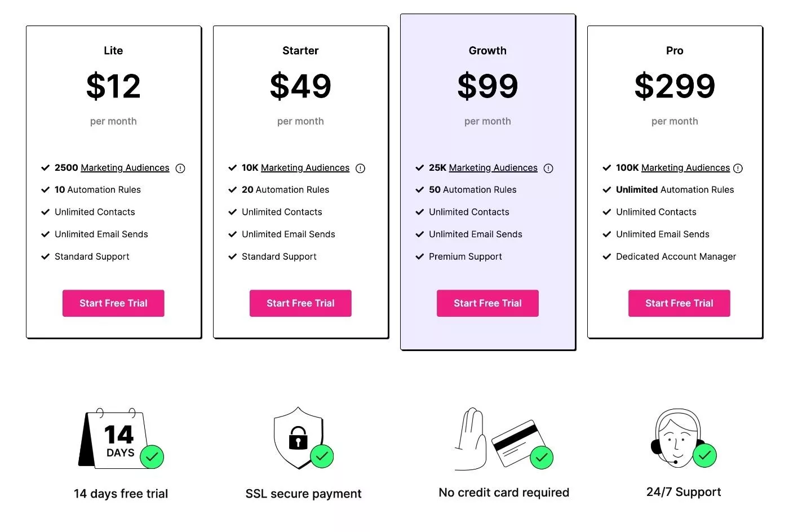Open the 100K Marketing Audiences link

pos(685,167)
